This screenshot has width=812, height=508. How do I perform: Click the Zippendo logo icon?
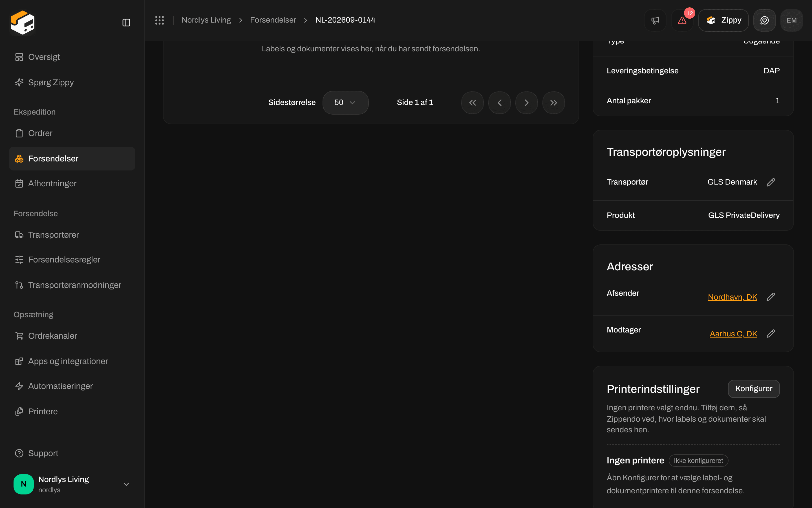pos(23,22)
